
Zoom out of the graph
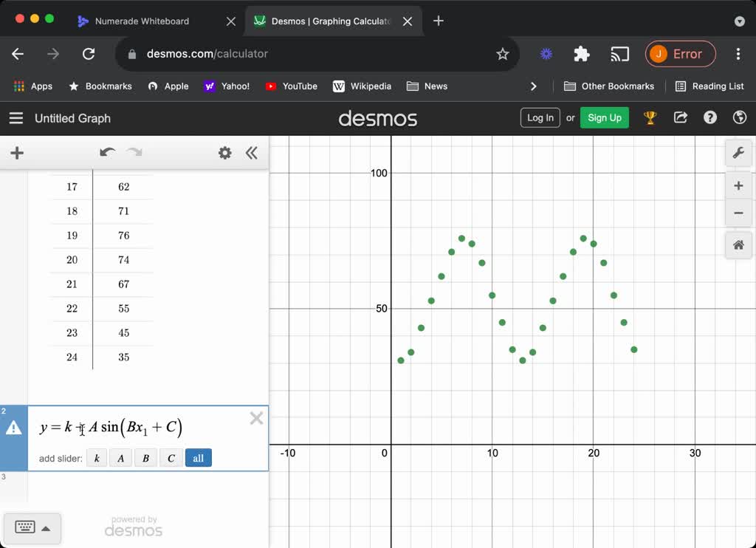click(x=738, y=213)
